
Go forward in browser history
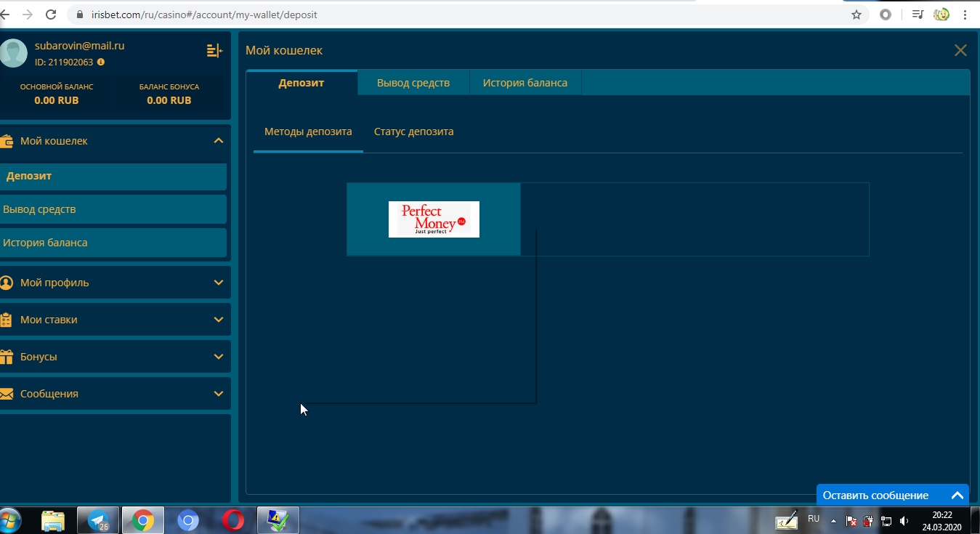pyautogui.click(x=28, y=15)
